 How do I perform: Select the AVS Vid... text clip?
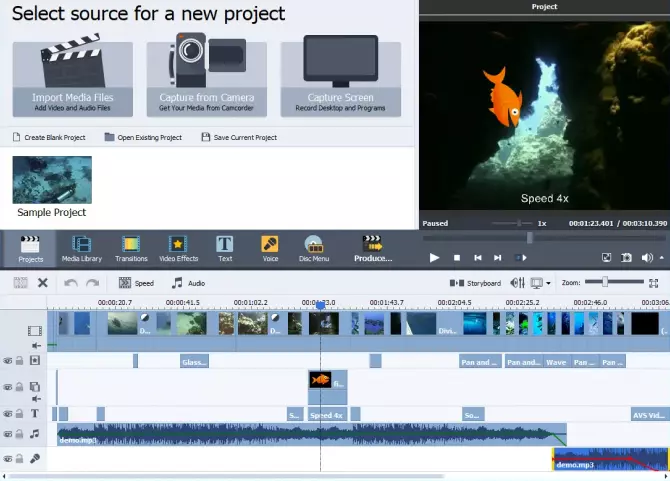(x=649, y=415)
